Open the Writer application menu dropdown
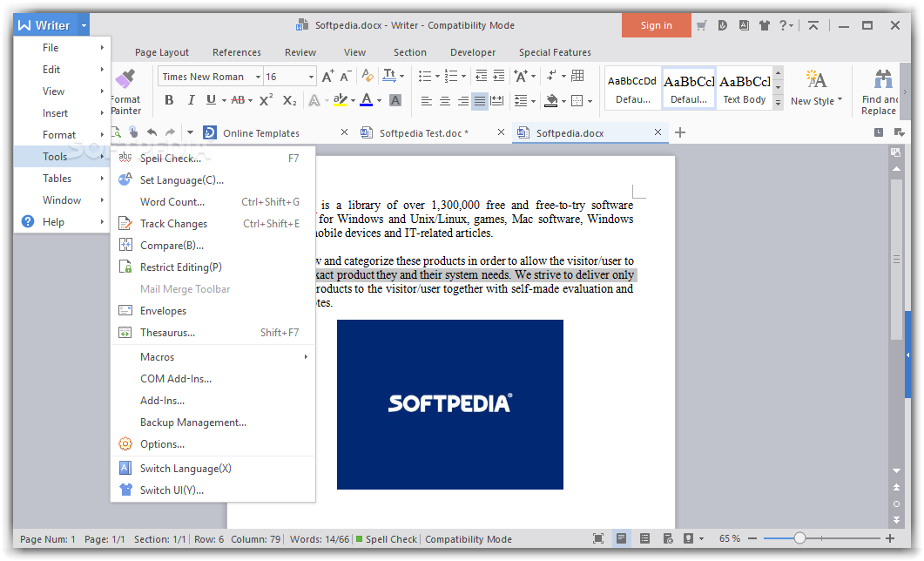The image size is (924, 561). [84, 25]
